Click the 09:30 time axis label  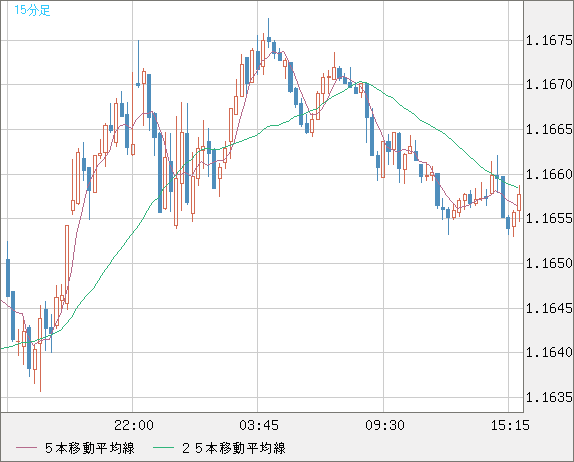point(385,425)
